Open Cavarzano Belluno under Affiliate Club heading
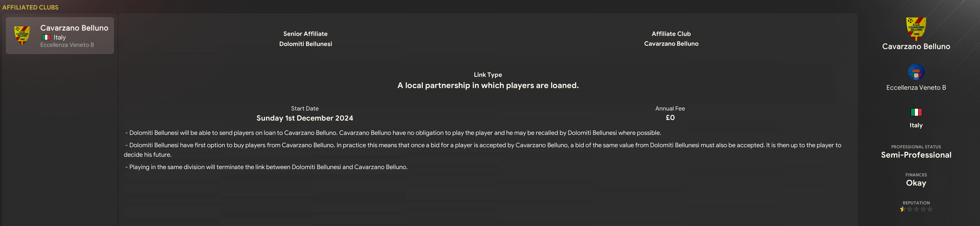Viewport: 980px width, 226px height. pyautogui.click(x=671, y=44)
